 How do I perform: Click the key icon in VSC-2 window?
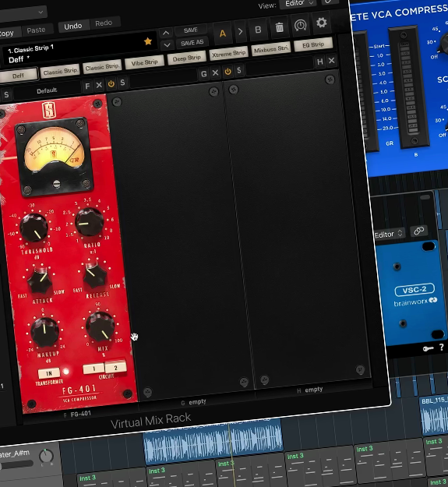428,349
